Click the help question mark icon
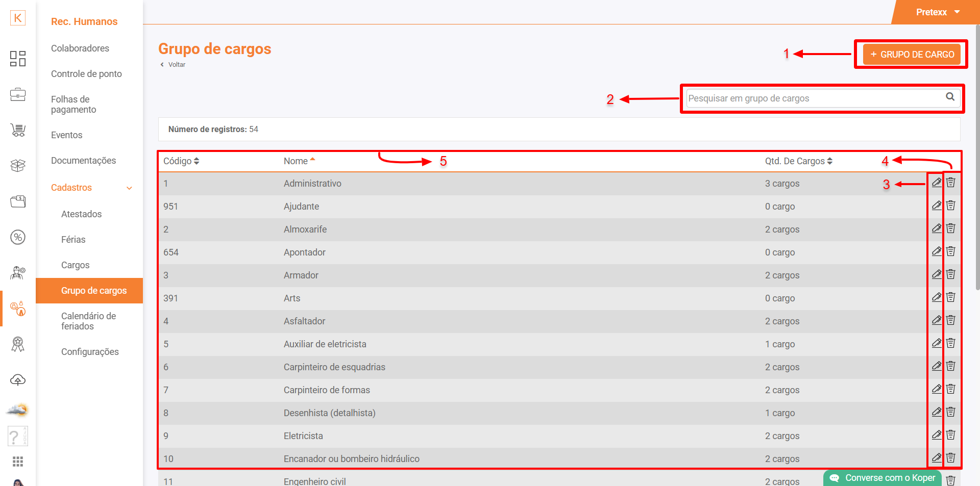980x486 pixels. (18, 437)
